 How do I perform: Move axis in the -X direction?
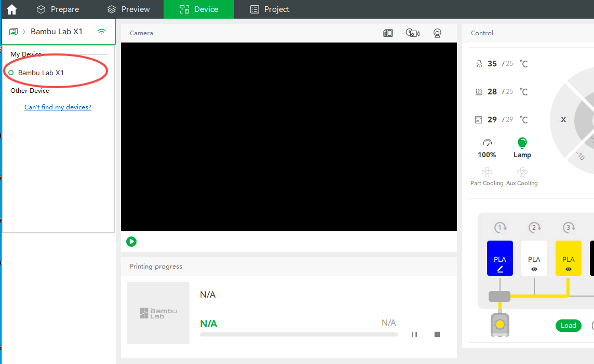point(562,120)
